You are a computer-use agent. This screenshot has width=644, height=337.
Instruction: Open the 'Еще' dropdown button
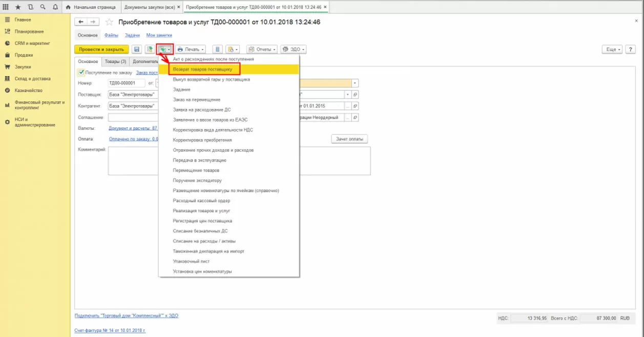pos(612,49)
